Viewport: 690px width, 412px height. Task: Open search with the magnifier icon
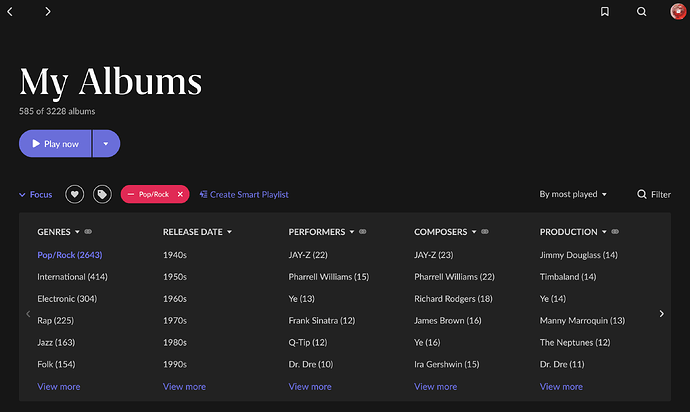pyautogui.click(x=642, y=11)
